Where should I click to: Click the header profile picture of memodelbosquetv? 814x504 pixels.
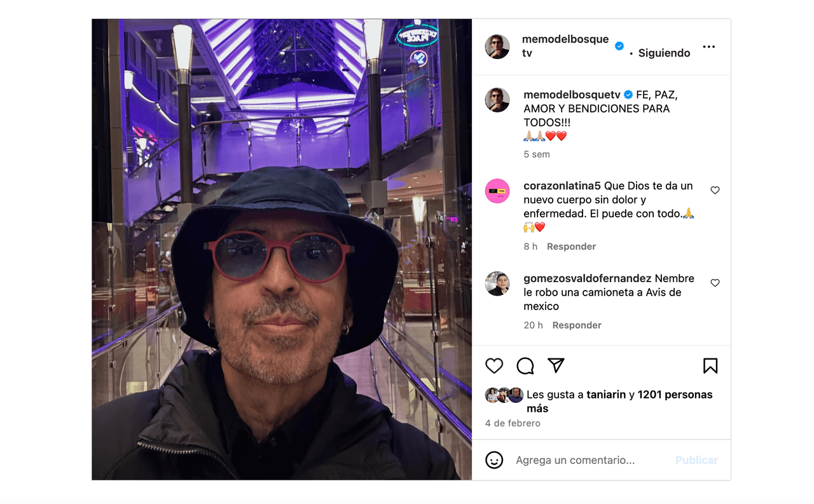click(x=497, y=46)
